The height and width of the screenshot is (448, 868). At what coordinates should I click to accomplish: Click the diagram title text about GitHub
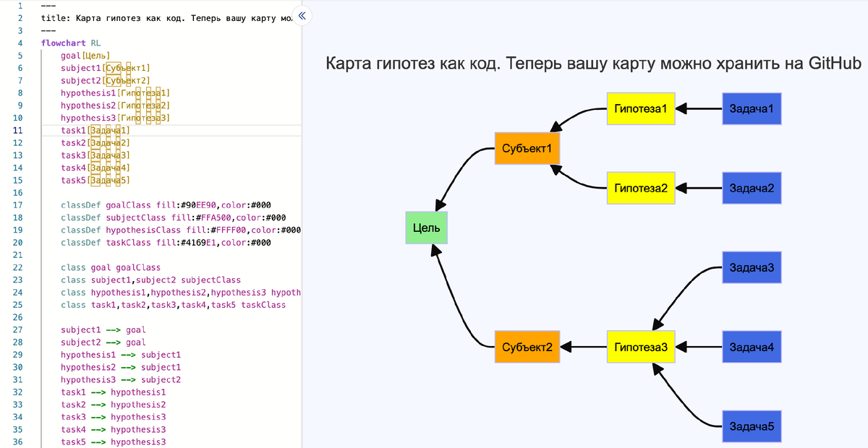(593, 64)
